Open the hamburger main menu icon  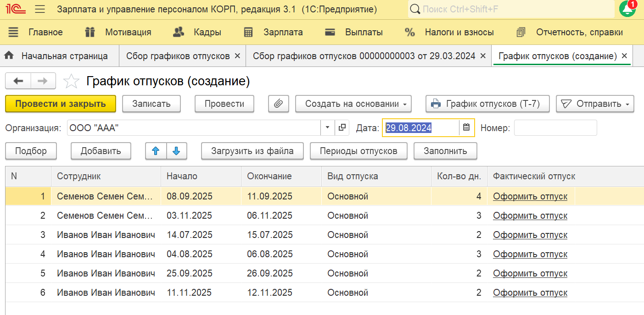(40, 9)
